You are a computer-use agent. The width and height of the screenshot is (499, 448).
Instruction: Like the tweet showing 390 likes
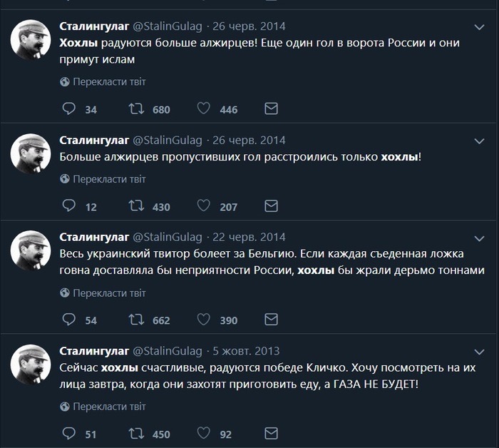click(x=203, y=320)
